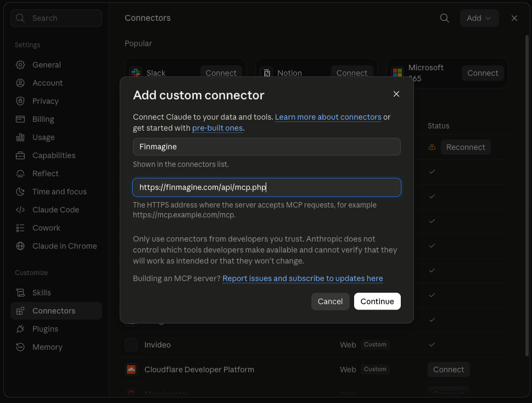Screen dimensions: 532x403
Task: Click the sidebar Search magnifier icon
Action: click(x=20, y=18)
